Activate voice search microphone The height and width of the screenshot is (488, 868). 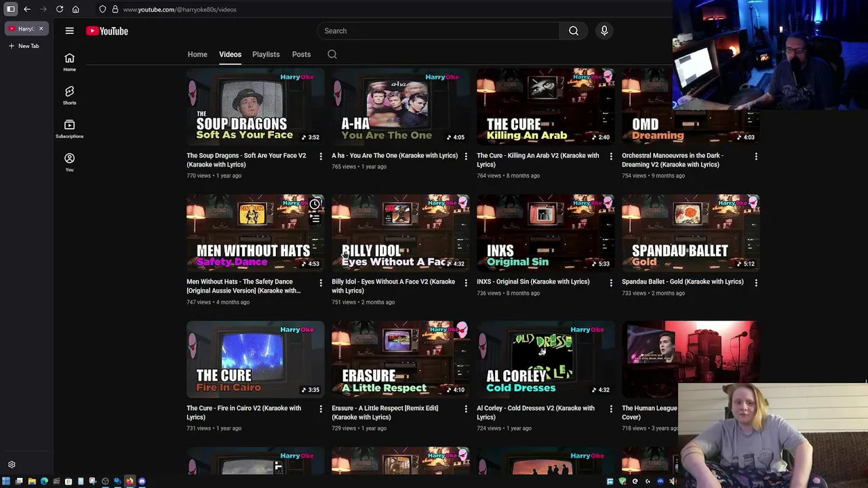pos(604,30)
